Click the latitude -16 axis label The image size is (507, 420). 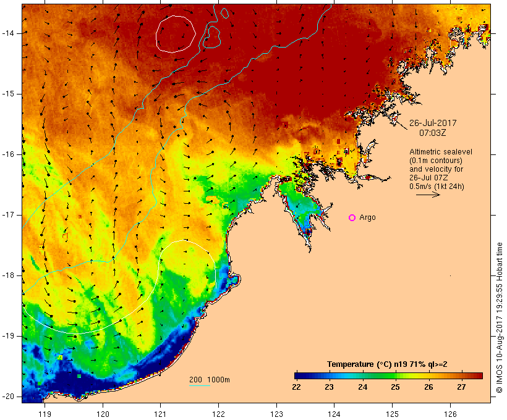coord(8,154)
